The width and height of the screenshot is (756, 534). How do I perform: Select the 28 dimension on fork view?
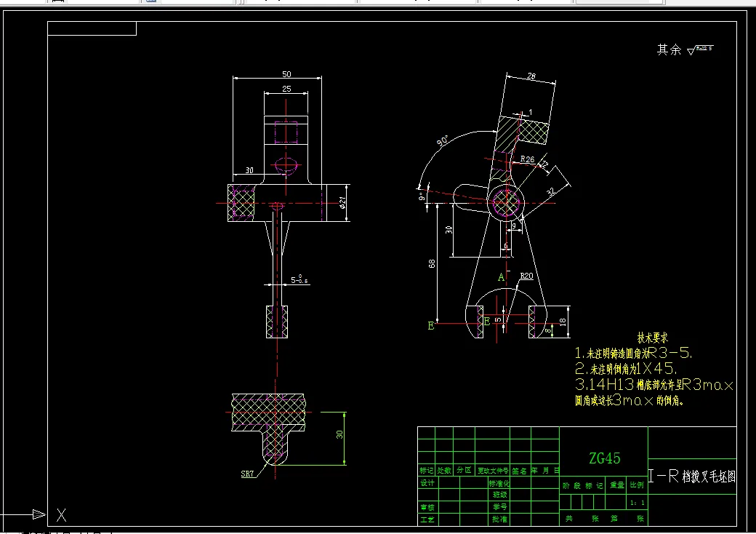pyautogui.click(x=531, y=76)
